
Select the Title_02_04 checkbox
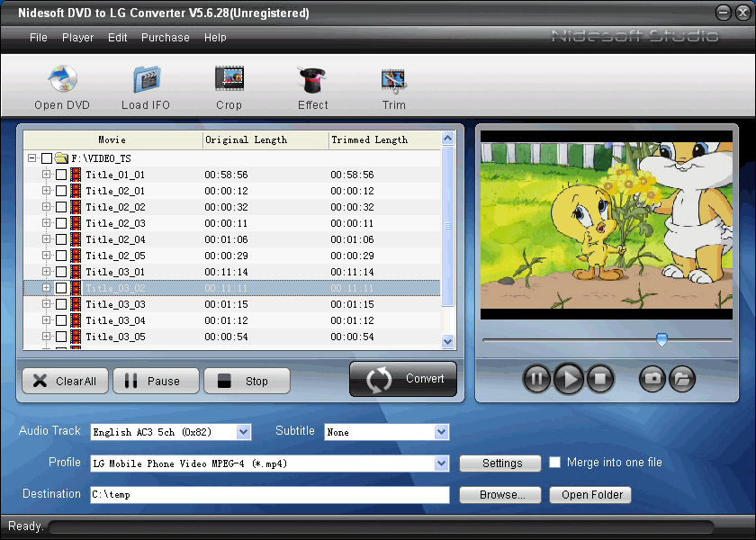[61, 239]
